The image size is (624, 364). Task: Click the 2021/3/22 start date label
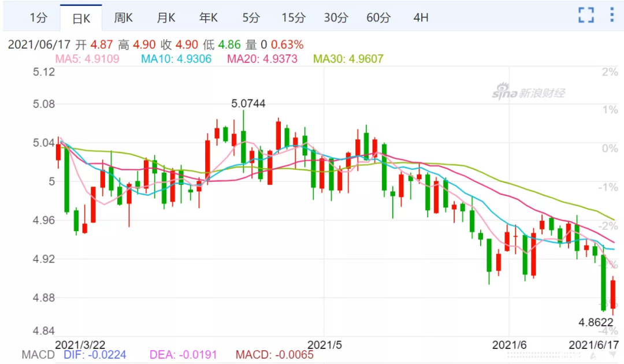tap(80, 345)
